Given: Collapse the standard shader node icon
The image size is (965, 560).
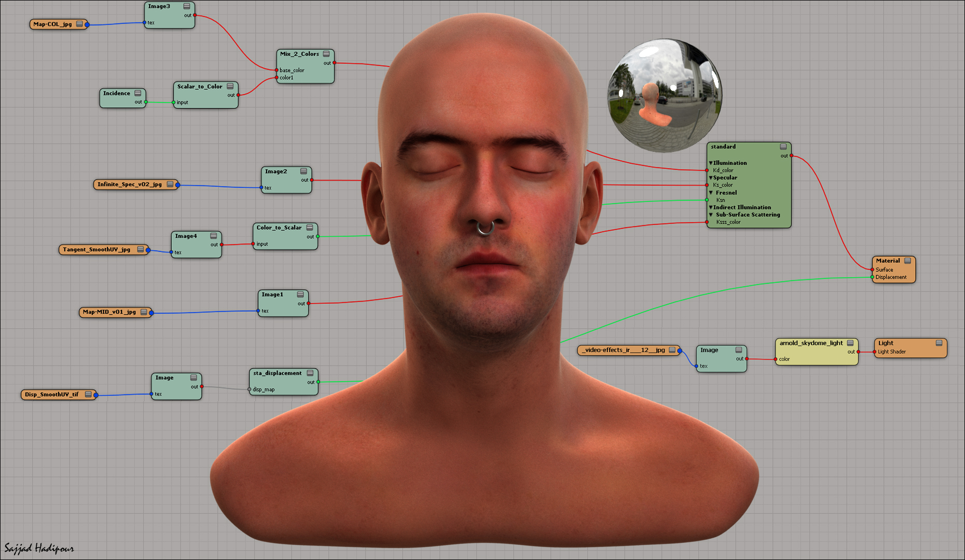Looking at the screenshot, I should click(x=783, y=147).
